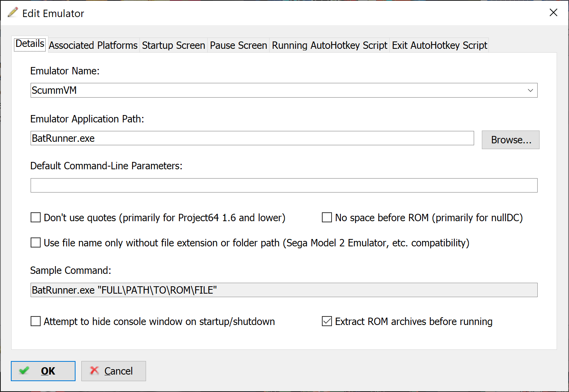
Task: Click the Cancel button
Action: click(113, 371)
